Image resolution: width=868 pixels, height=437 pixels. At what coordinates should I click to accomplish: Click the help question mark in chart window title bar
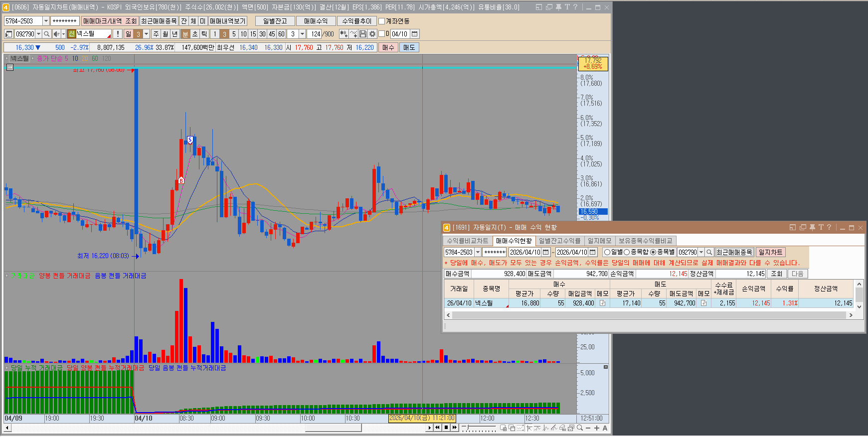click(x=575, y=7)
